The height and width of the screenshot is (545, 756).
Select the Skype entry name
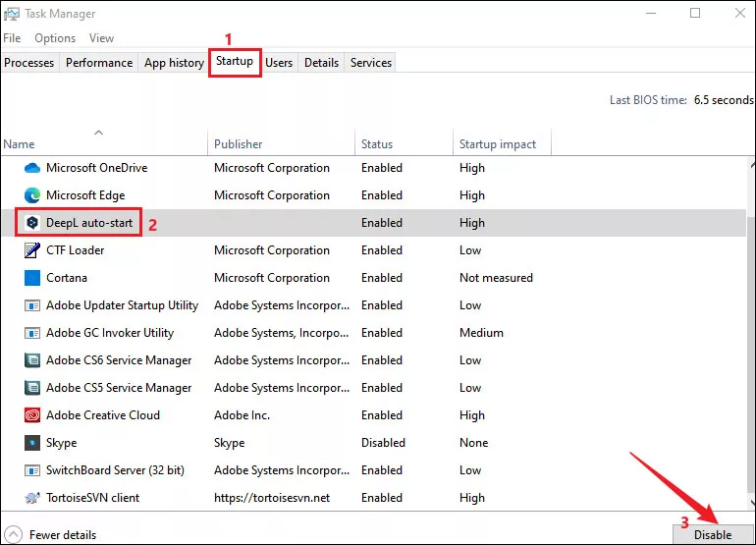pyautogui.click(x=61, y=443)
